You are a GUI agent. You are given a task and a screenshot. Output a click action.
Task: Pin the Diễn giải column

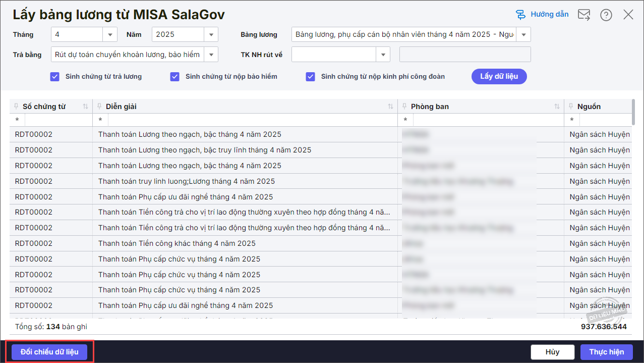coord(100,107)
